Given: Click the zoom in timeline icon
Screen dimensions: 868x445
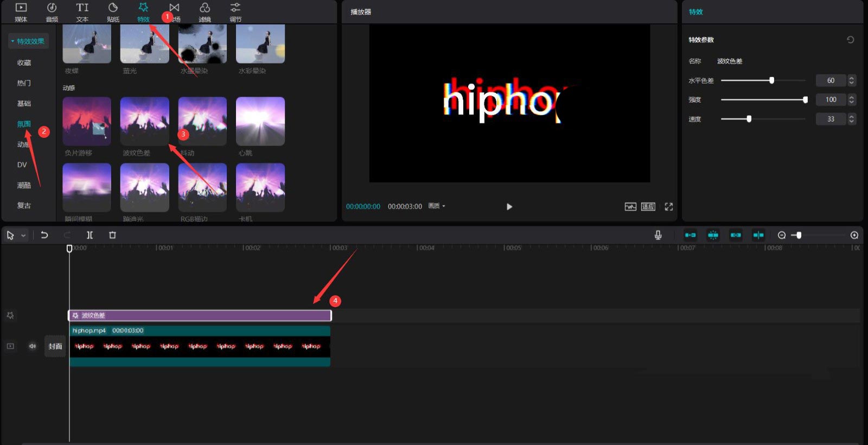Looking at the screenshot, I should point(854,235).
